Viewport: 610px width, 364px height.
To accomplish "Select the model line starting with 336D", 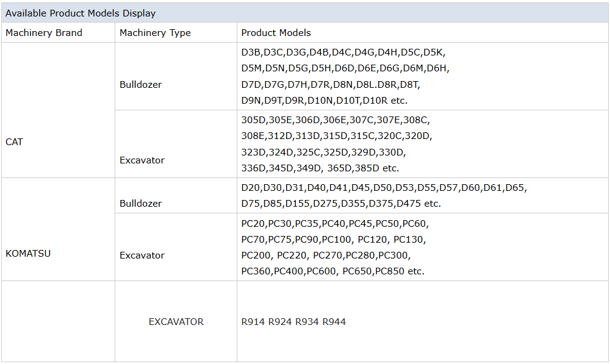I will 320,168.
